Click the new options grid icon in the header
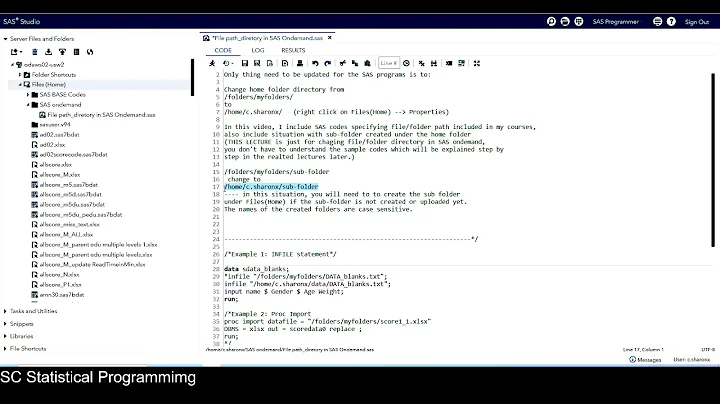The width and height of the screenshot is (720, 404). 579,22
